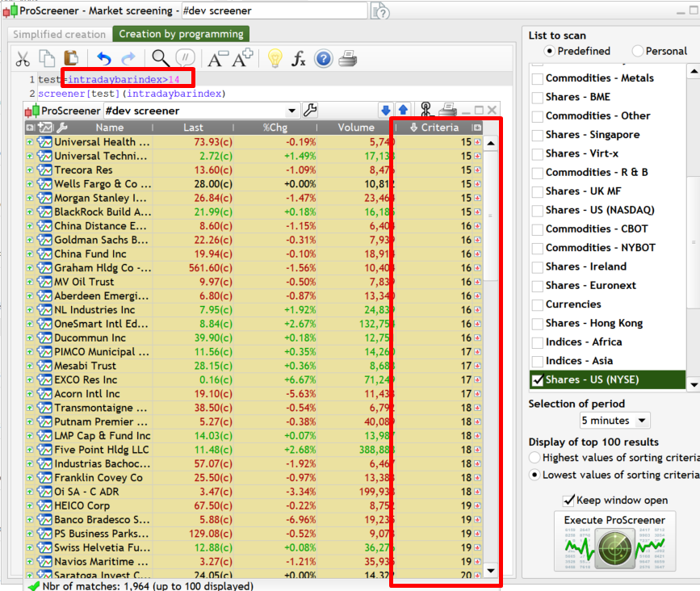
Task: Click the Paste clipboard icon
Action: (x=71, y=58)
